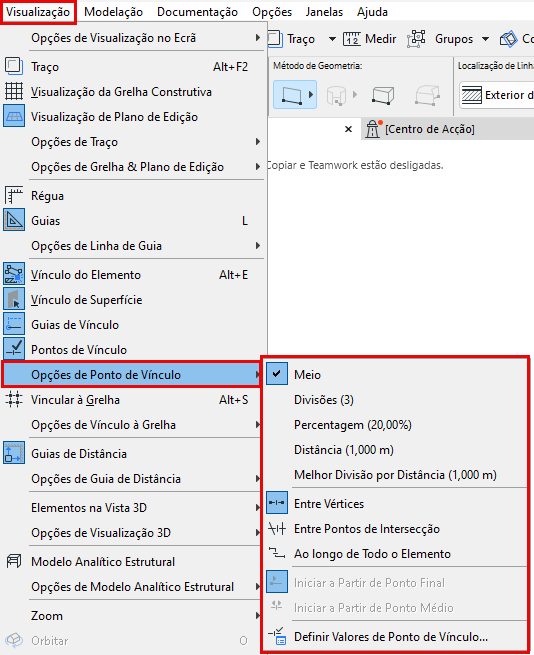Toggle the Guias icon

[14, 221]
